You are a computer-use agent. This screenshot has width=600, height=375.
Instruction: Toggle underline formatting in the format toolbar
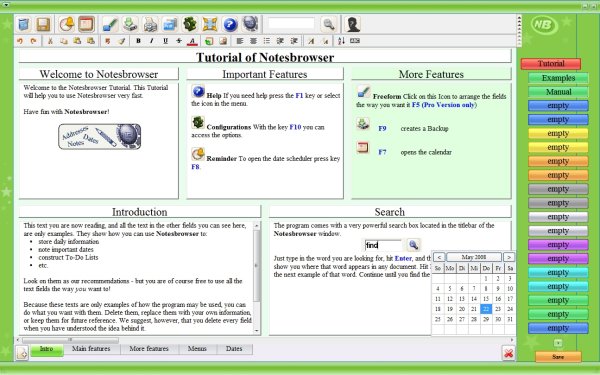[x=165, y=41]
